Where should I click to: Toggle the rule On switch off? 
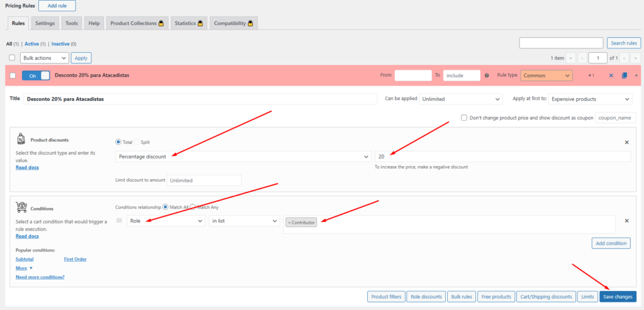click(x=36, y=75)
